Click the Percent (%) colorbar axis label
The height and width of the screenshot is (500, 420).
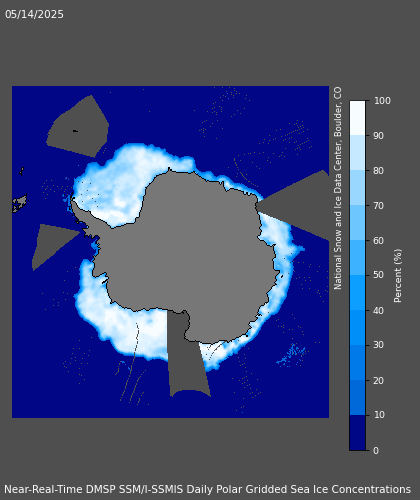pos(398,276)
